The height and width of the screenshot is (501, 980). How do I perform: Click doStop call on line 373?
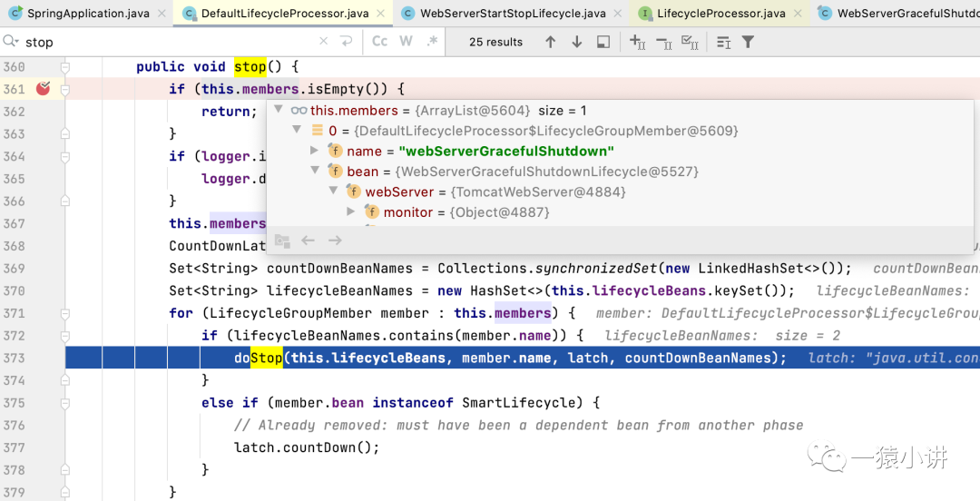pyautogui.click(x=258, y=358)
